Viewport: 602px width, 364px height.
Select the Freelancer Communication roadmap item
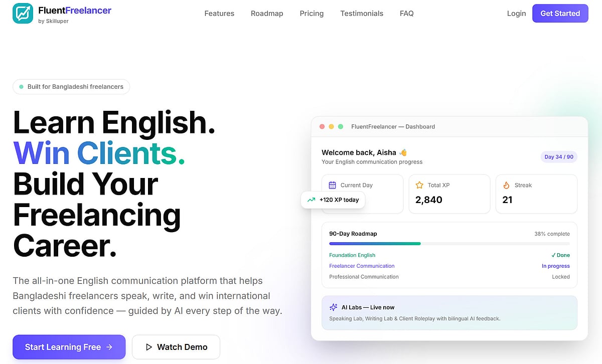(x=362, y=266)
